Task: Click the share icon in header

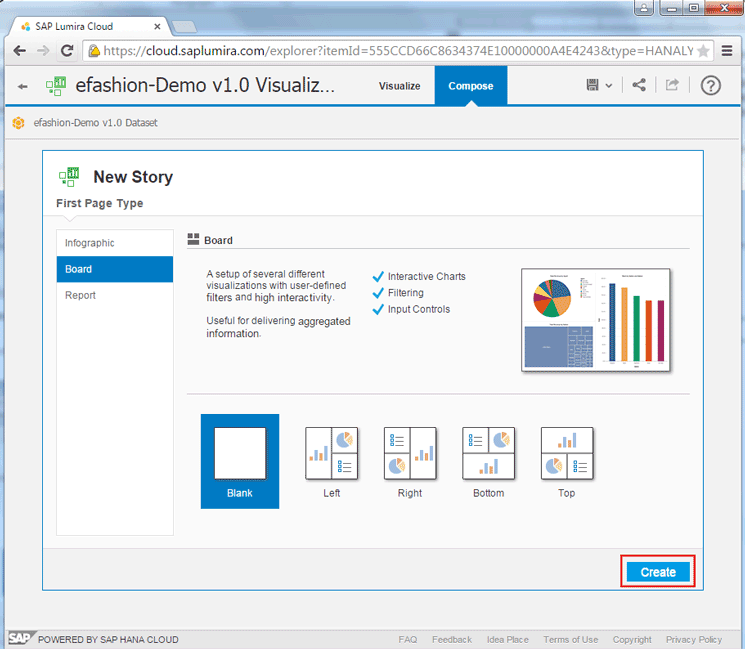Action: (x=639, y=85)
